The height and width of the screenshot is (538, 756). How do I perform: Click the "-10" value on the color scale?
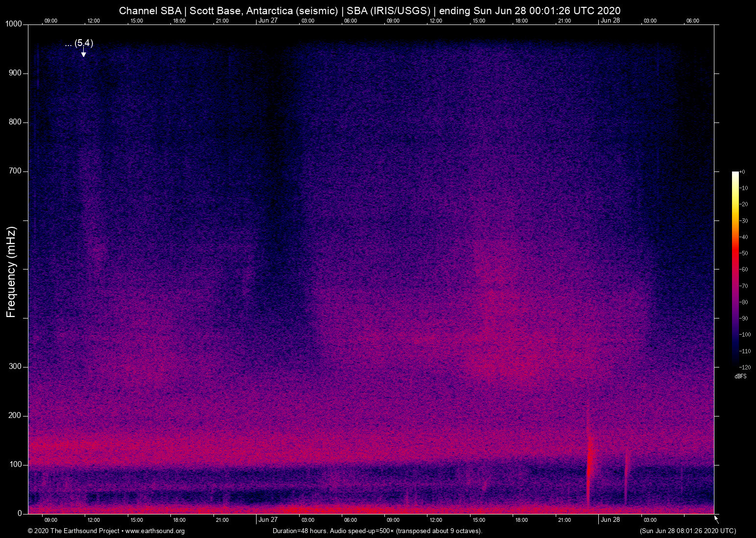click(744, 188)
